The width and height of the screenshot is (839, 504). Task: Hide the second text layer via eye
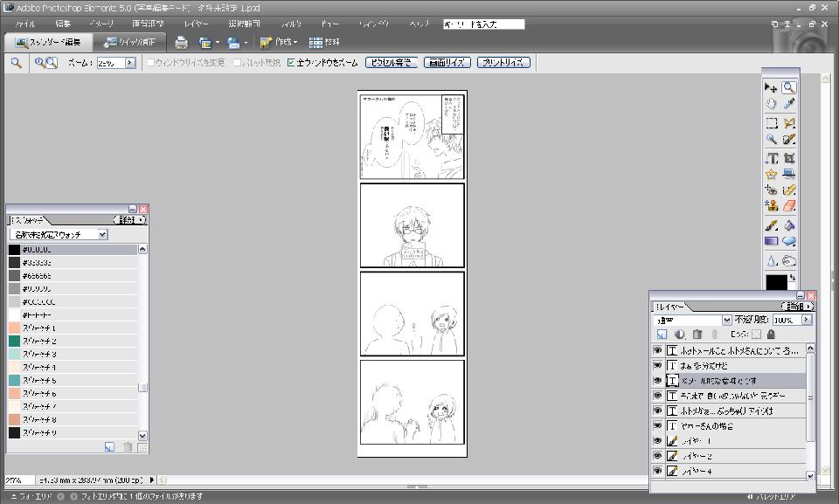click(x=657, y=365)
